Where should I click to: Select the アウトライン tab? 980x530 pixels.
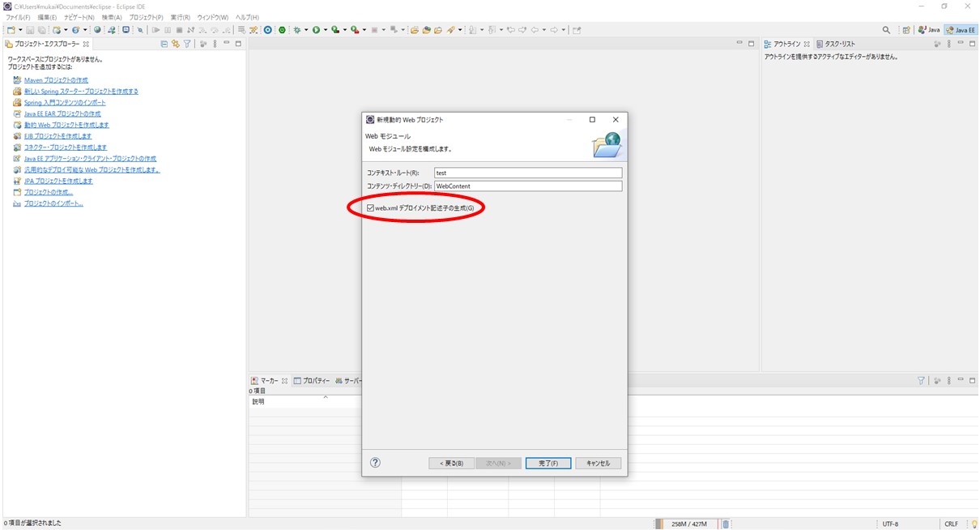(786, 44)
